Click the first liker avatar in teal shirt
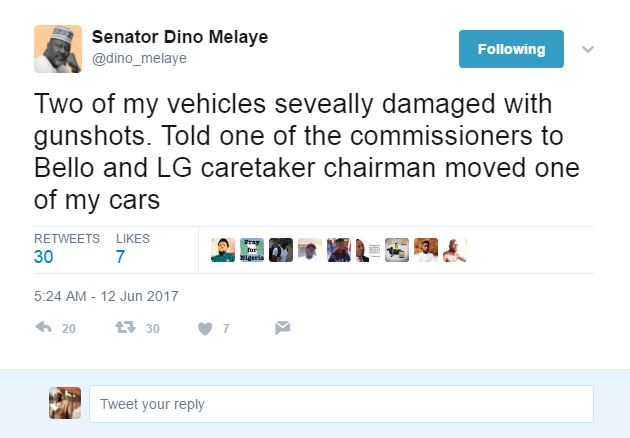The height and width of the screenshot is (438, 630). [223, 250]
